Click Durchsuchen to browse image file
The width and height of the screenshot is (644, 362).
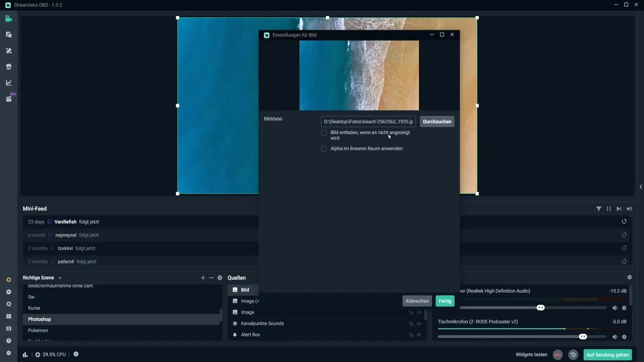pos(437,122)
